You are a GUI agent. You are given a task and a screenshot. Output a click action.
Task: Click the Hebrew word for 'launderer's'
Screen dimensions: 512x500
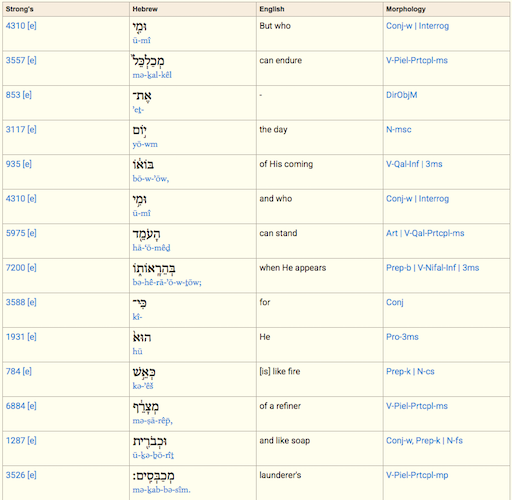pos(154,476)
